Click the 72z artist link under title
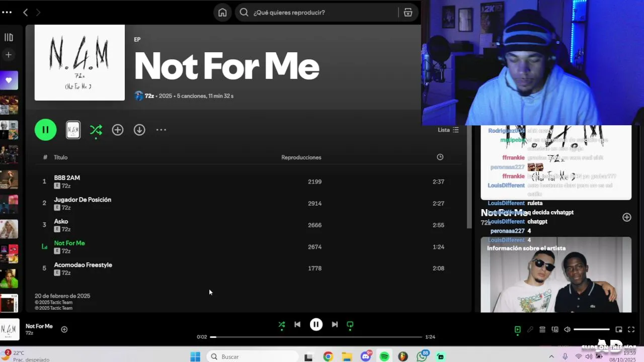The height and width of the screenshot is (362, 644). point(149,96)
